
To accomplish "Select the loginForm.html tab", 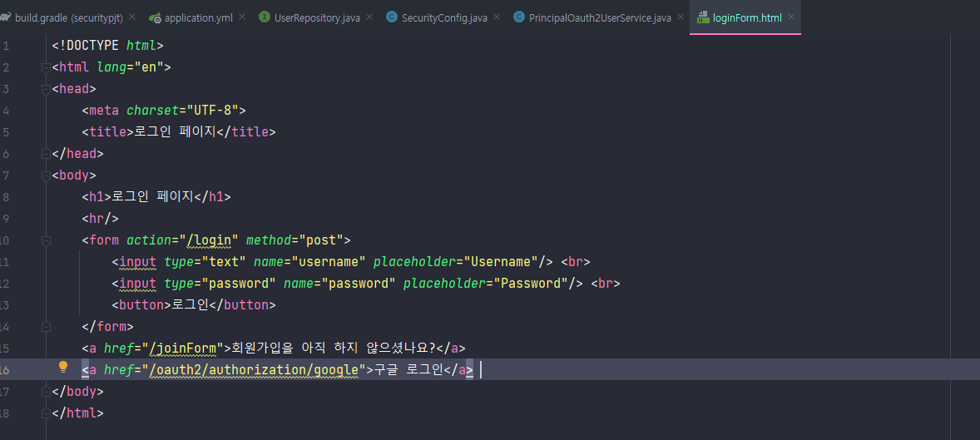I will (747, 17).
